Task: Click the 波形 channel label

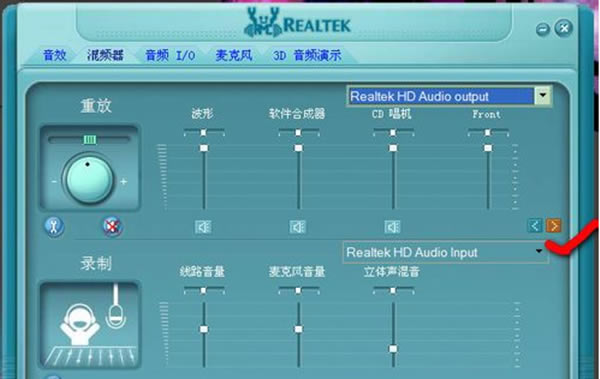Action: point(202,114)
